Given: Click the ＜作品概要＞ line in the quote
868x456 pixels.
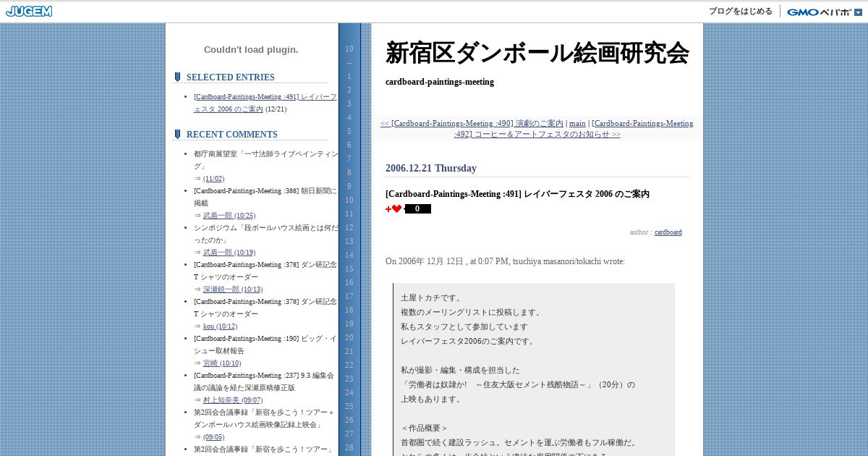Looking at the screenshot, I should (x=425, y=428).
